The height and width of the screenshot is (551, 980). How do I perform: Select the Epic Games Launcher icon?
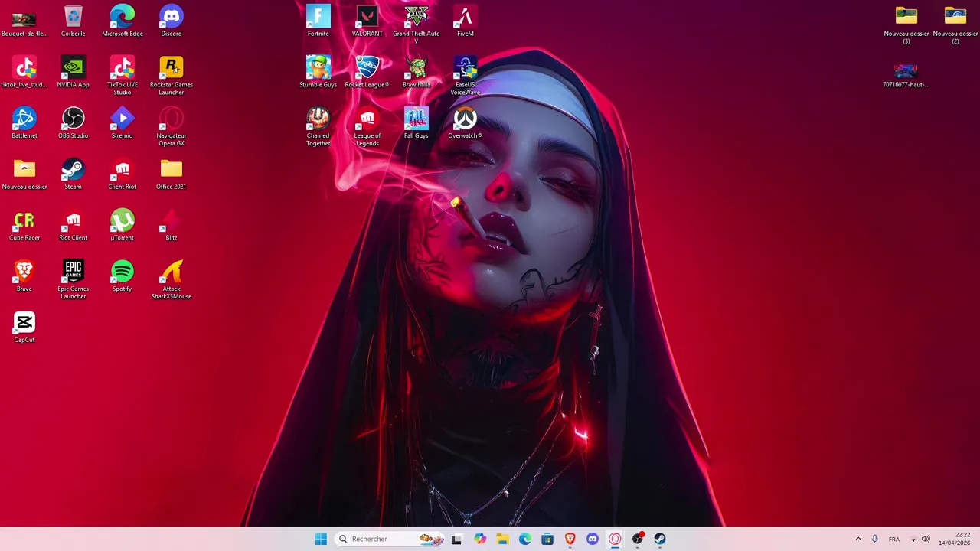[73, 280]
